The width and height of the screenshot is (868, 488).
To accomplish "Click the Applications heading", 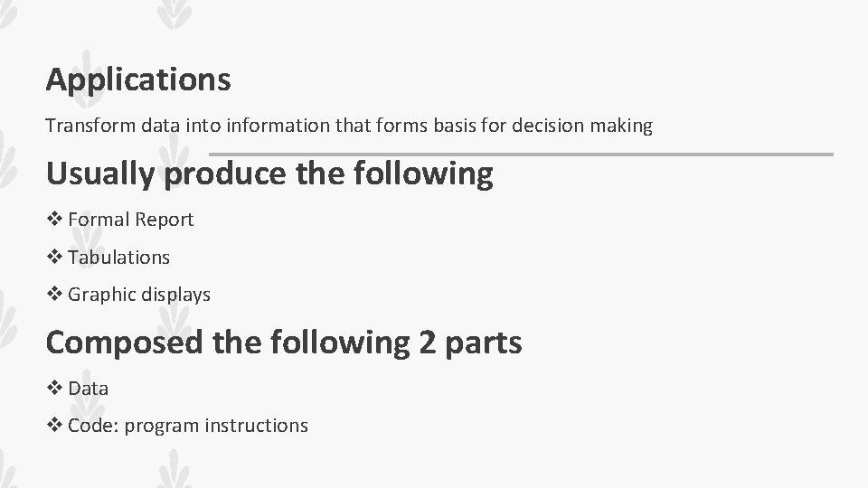I will click(138, 80).
